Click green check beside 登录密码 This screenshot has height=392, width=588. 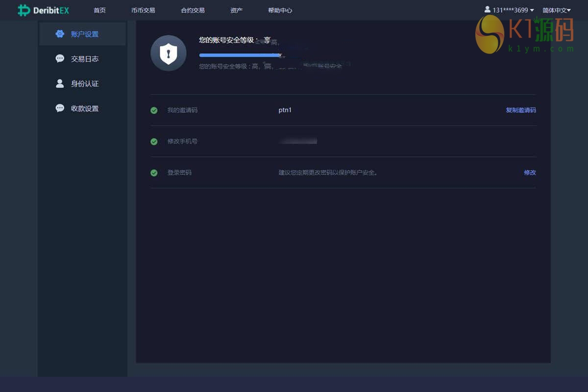point(154,173)
